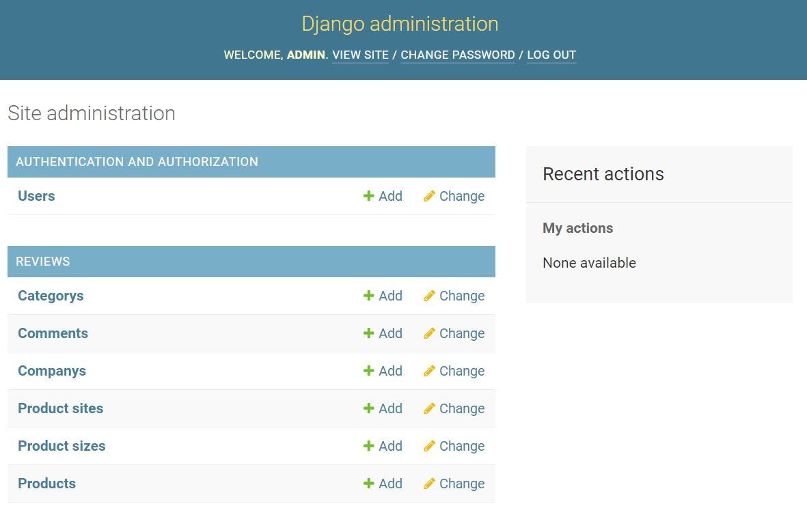807x532 pixels.
Task: Click the pencil icon next to Comments
Action: (430, 333)
